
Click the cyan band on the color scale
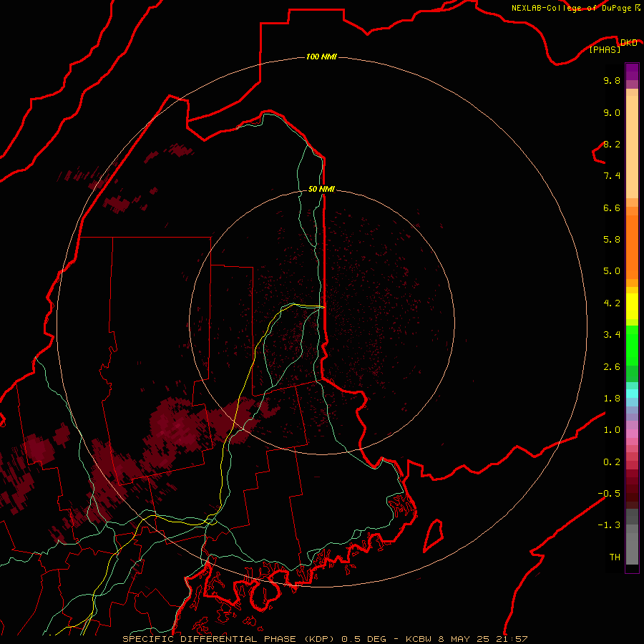click(632, 393)
